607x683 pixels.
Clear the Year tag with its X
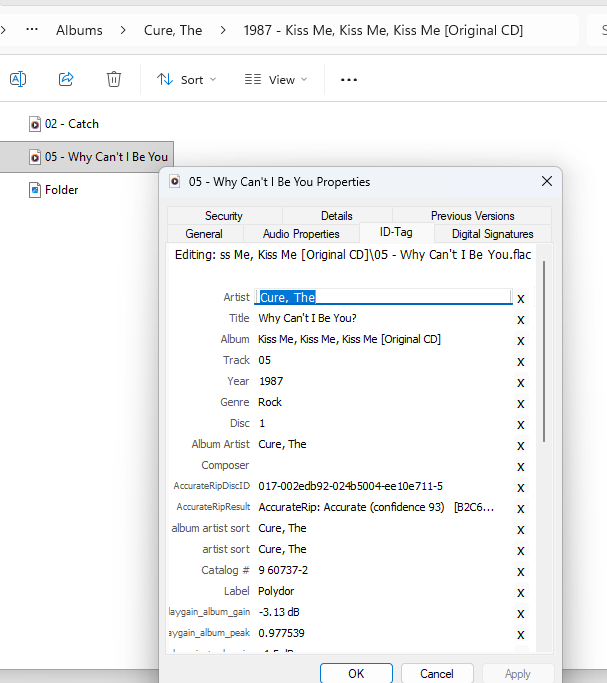(520, 382)
